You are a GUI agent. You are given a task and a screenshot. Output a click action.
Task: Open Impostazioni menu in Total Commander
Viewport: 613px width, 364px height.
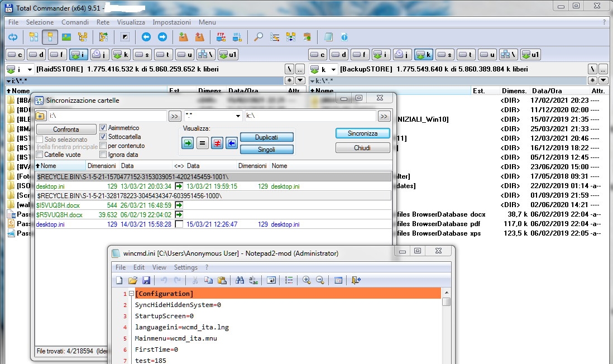[171, 22]
